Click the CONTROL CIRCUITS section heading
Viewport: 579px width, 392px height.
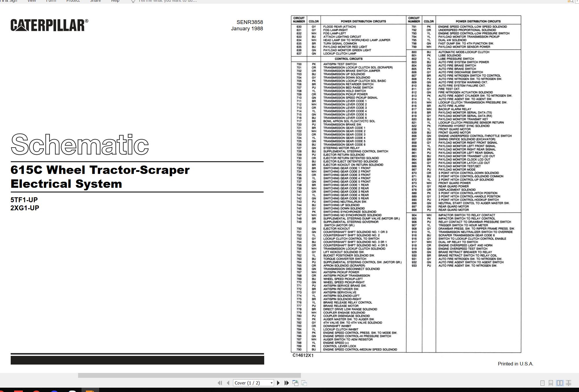[348, 59]
